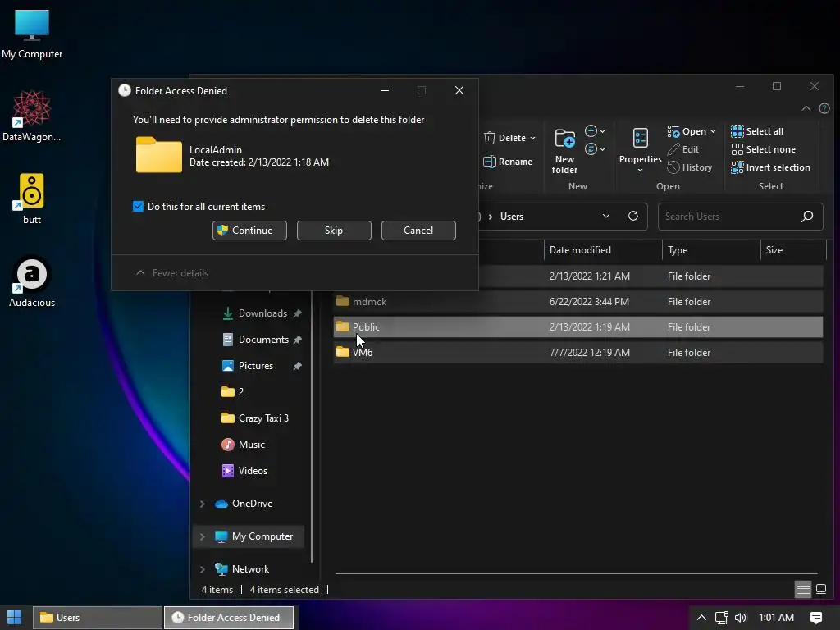
Task: Click Continue in Folder Access Denied dialog
Action: (249, 231)
